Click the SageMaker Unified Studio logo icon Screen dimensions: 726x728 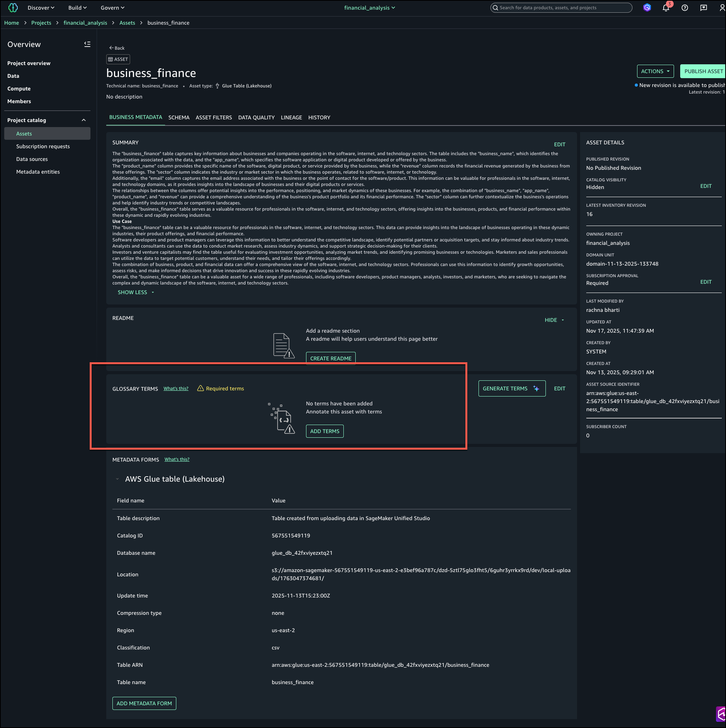click(13, 8)
